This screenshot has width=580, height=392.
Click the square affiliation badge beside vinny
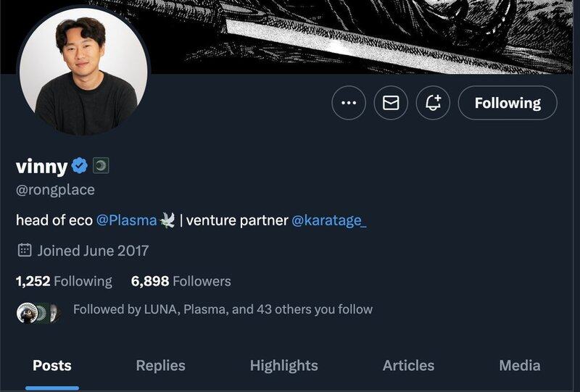coord(101,167)
